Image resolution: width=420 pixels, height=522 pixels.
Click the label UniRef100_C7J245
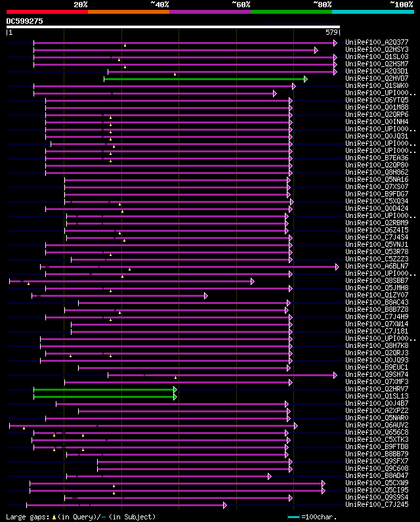[377, 505]
